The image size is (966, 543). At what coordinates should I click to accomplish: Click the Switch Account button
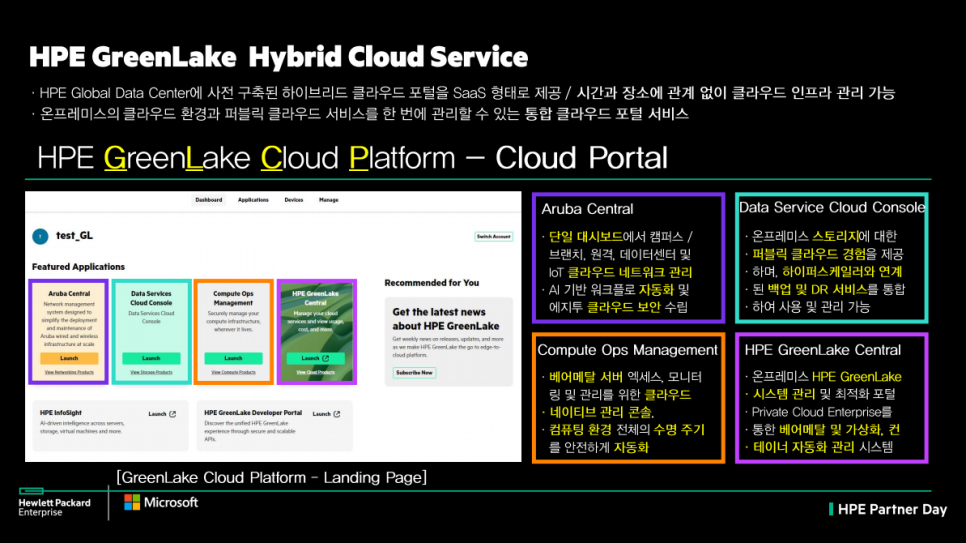click(x=493, y=236)
